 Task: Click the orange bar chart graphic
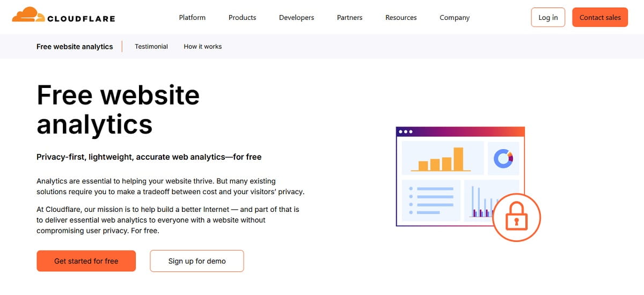point(441,159)
